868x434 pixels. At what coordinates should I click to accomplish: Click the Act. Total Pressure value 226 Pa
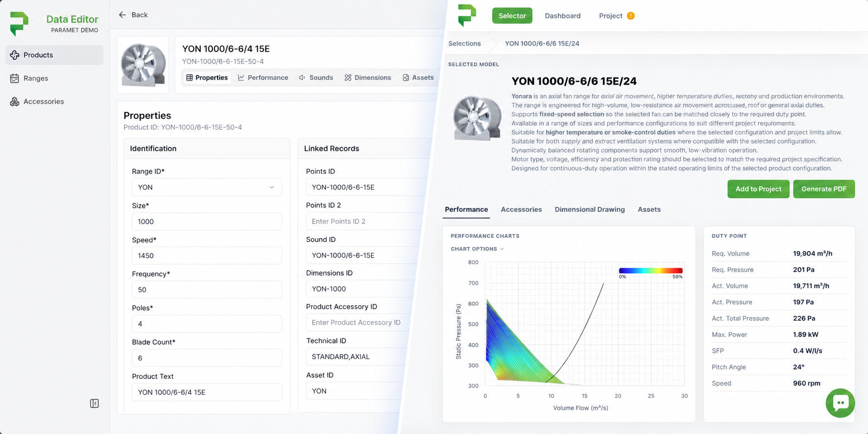point(804,318)
